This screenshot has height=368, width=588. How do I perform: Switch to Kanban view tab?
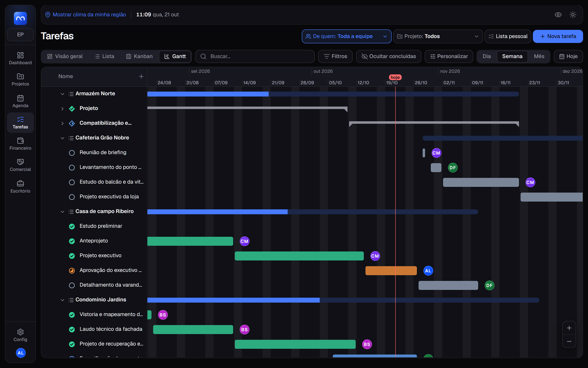[139, 56]
